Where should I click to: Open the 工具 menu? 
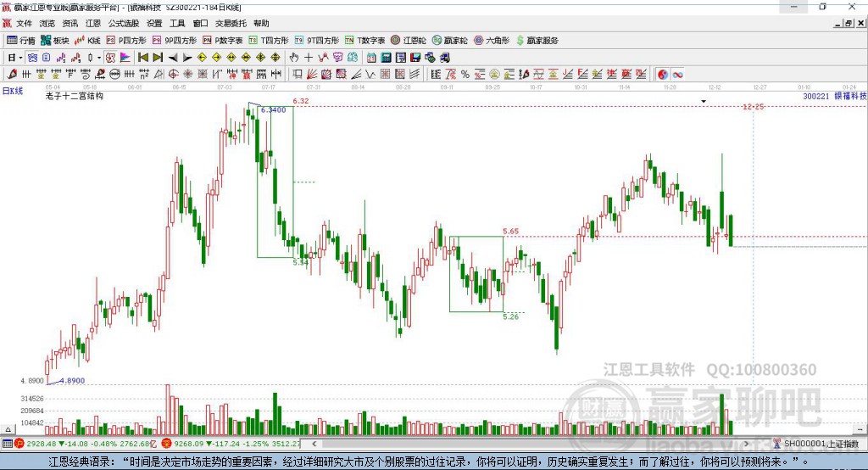click(177, 23)
